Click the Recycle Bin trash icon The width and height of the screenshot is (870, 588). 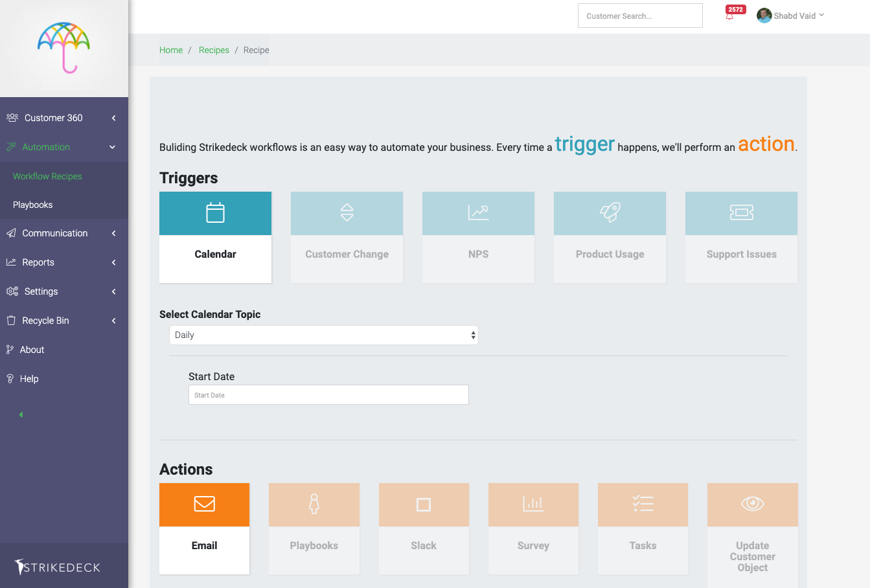tap(11, 321)
